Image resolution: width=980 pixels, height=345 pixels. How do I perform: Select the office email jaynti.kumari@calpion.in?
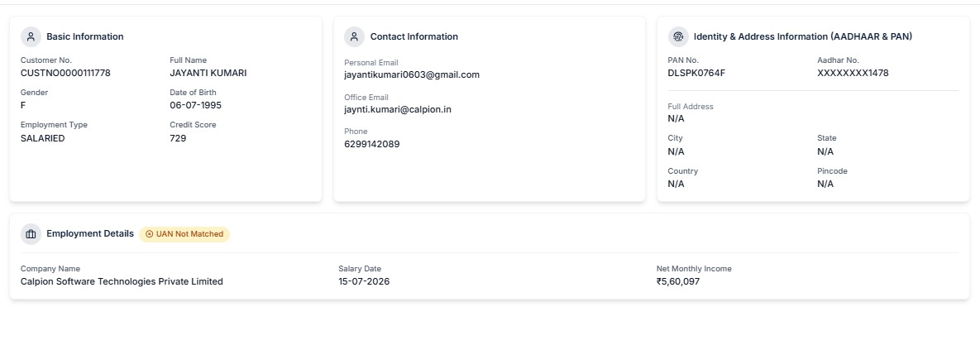click(x=398, y=109)
